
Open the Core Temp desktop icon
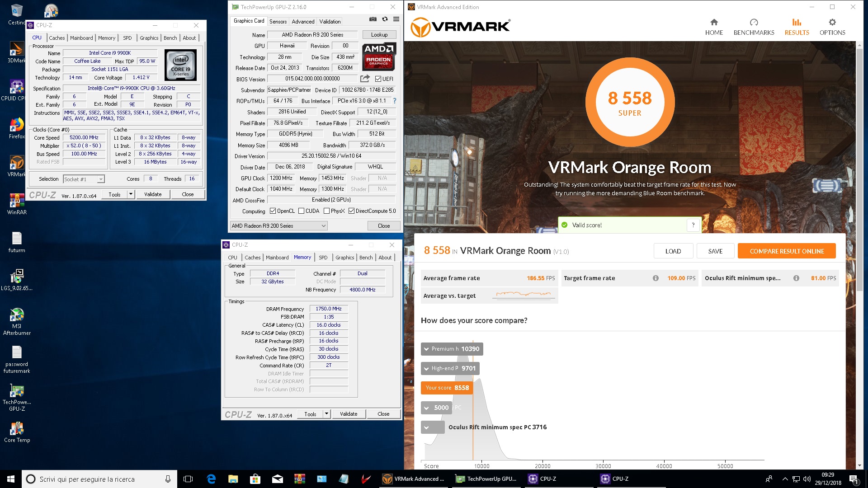(17, 432)
